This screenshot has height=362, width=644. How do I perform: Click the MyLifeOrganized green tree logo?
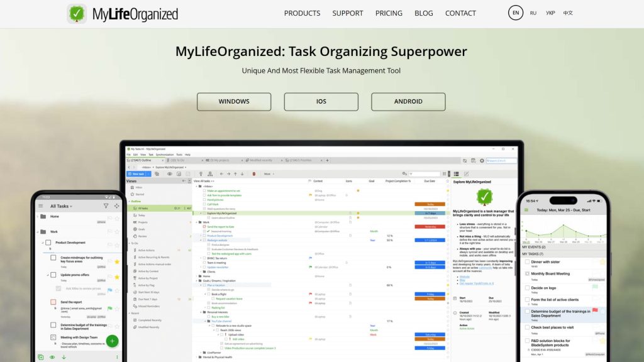pyautogui.click(x=77, y=14)
